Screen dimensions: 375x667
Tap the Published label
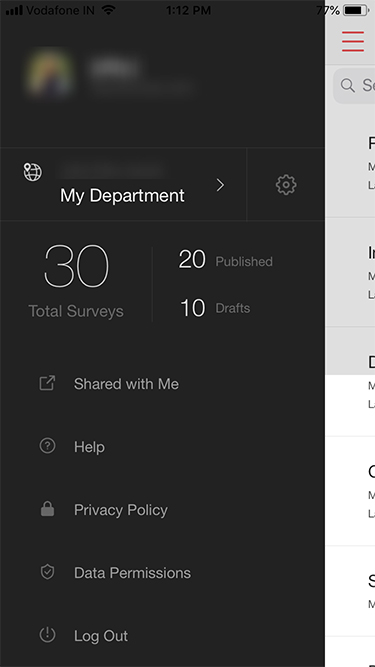coord(244,261)
